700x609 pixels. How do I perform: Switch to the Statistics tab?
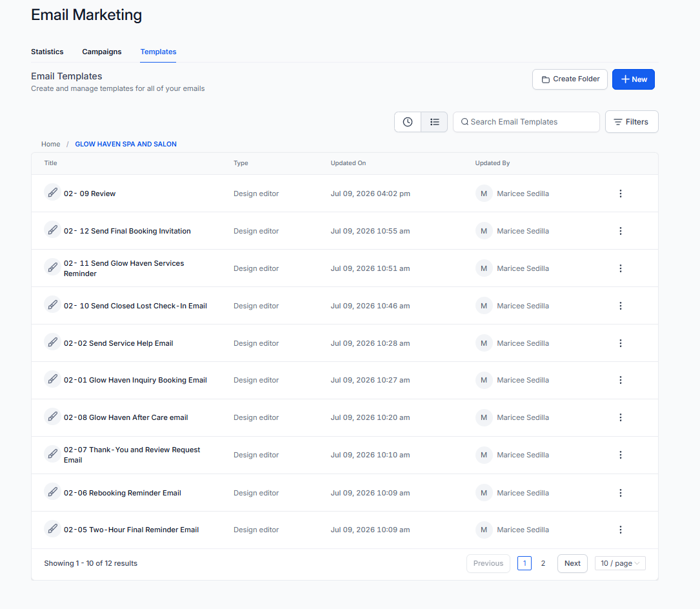coord(47,52)
